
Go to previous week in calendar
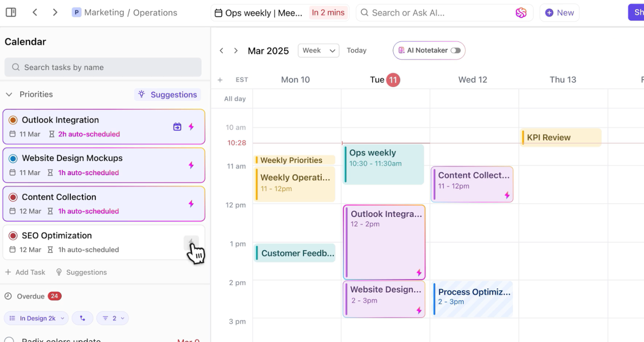[222, 51]
